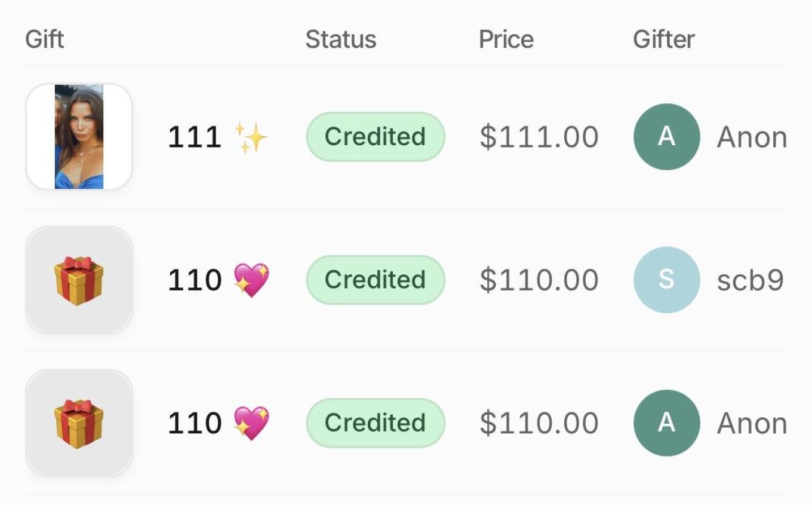Open the scb9 gifter profile name
This screenshot has height=505, width=812.
point(750,280)
